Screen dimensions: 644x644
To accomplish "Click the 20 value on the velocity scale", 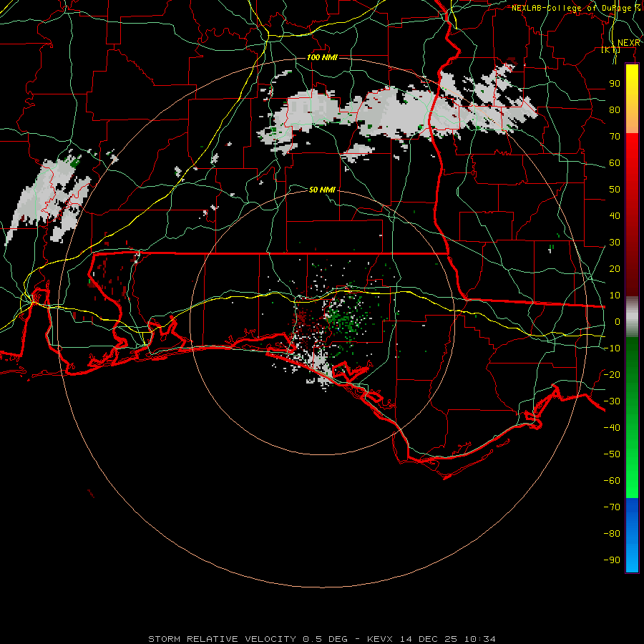I will 615,268.
